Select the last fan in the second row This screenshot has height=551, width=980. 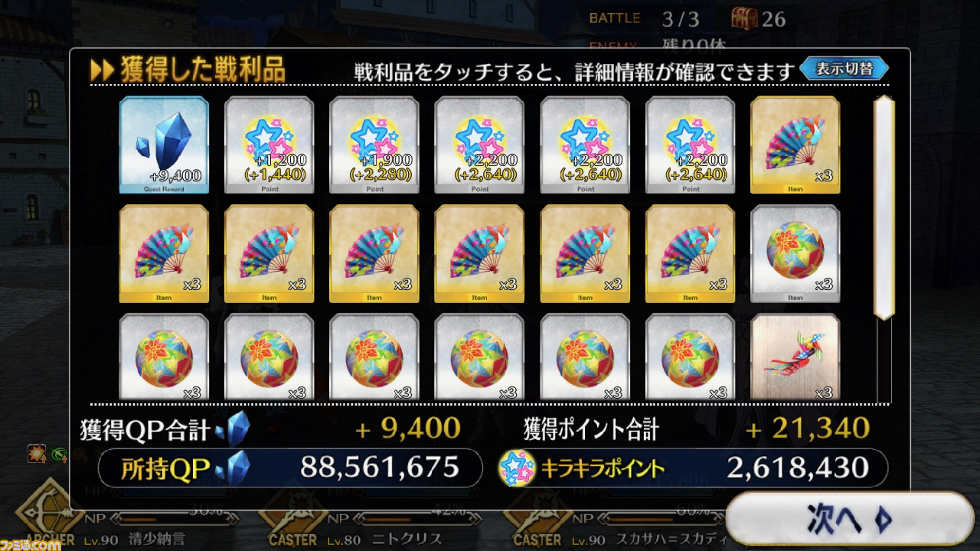(x=690, y=253)
